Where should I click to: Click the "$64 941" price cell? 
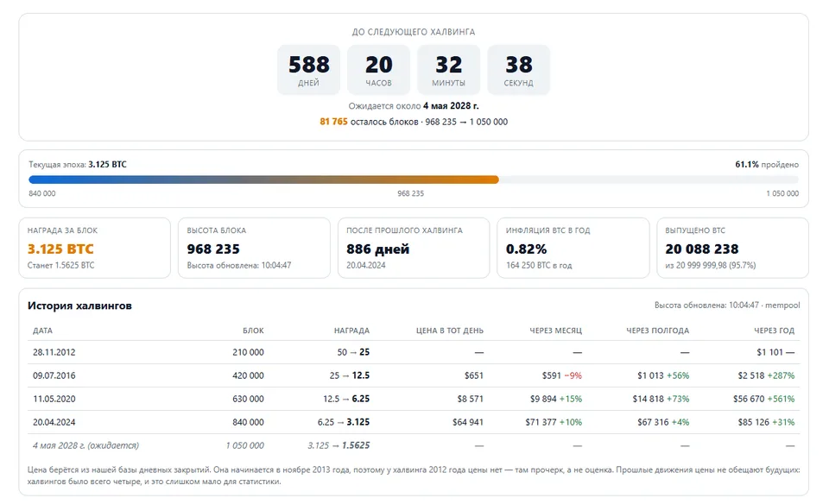coord(468,422)
